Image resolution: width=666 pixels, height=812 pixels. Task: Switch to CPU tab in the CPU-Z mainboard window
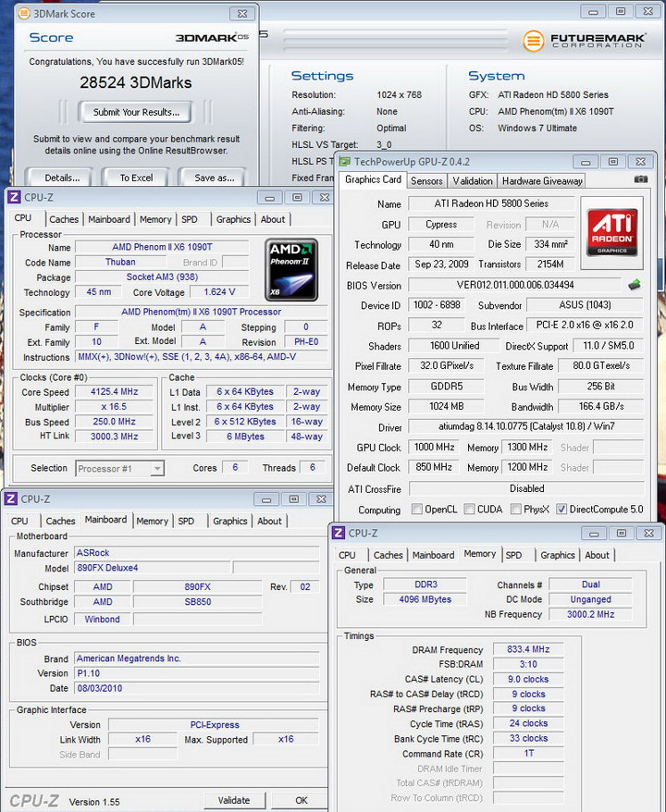coord(19,521)
